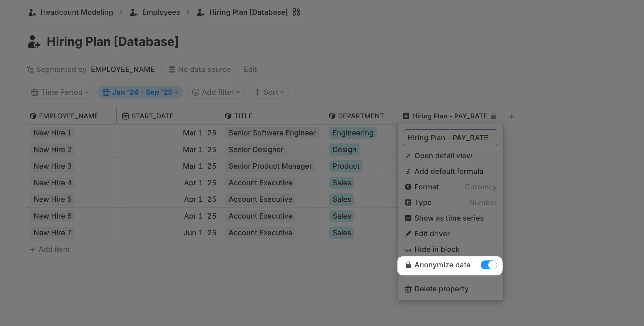Open the Time Period dropdown
This screenshot has width=644, height=326.
point(60,92)
